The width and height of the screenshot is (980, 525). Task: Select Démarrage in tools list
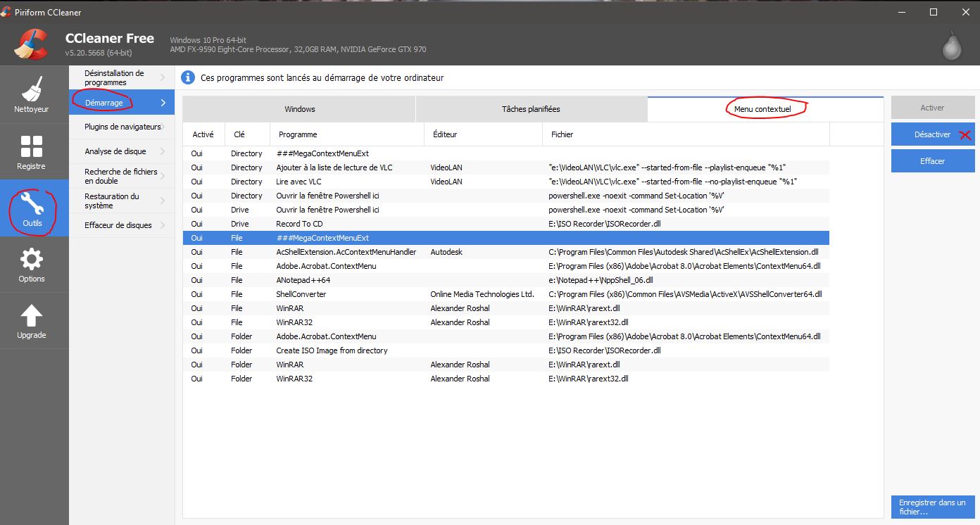pyautogui.click(x=122, y=103)
